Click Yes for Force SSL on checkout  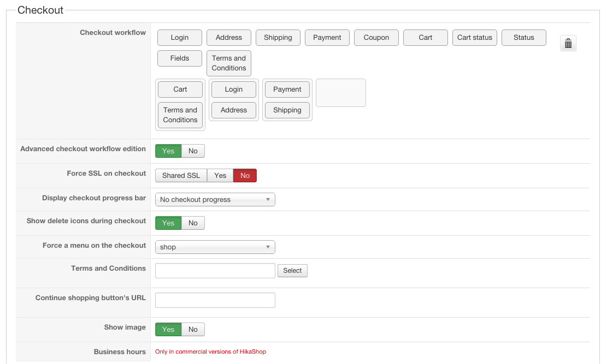point(220,176)
